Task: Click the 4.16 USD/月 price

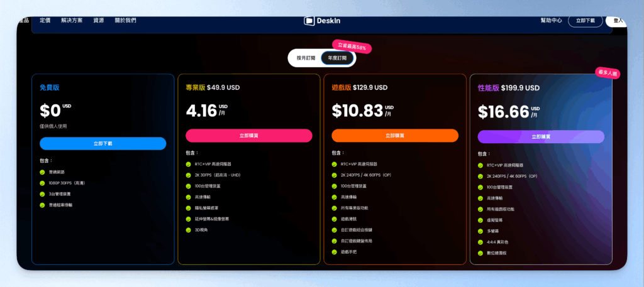Action: coord(206,111)
